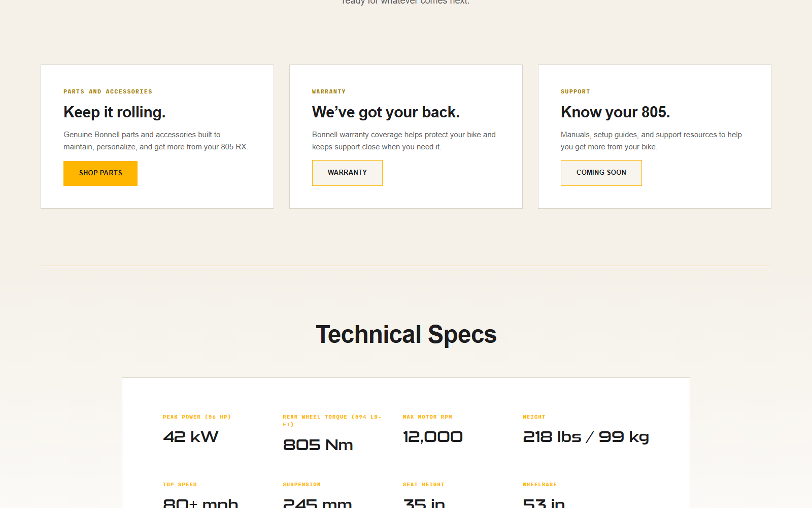This screenshot has width=812, height=508.
Task: Click the MAX MOTOR RPM label
Action: click(x=427, y=417)
